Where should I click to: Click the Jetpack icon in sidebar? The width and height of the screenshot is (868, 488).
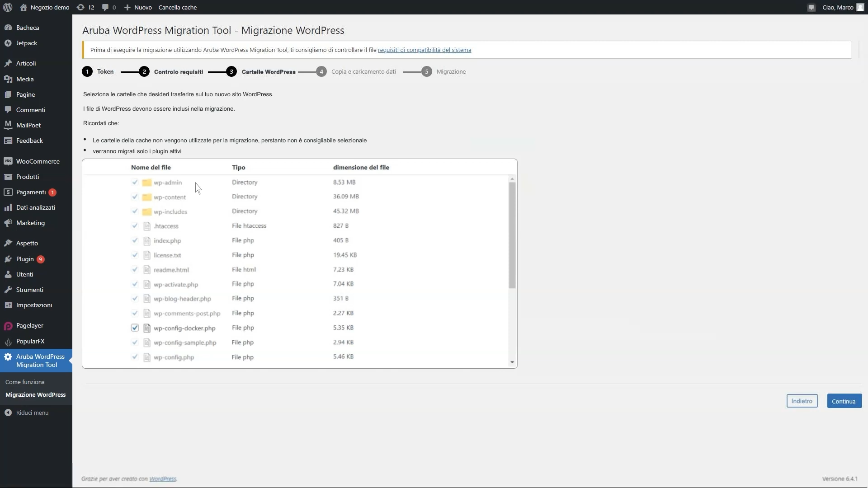(8, 43)
